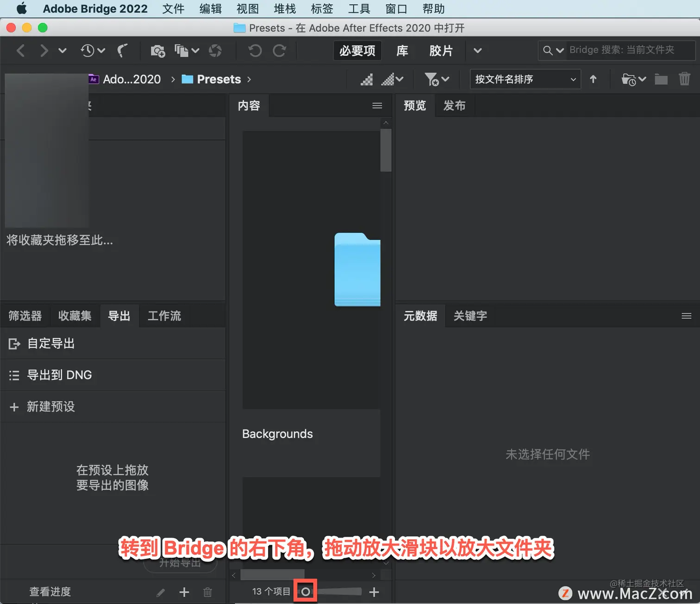Click the content vertical scrollbar thumb
700x604 pixels.
pos(386,150)
